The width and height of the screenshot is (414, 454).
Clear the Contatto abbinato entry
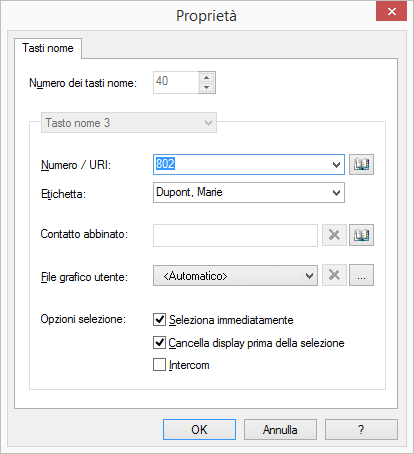coord(334,235)
